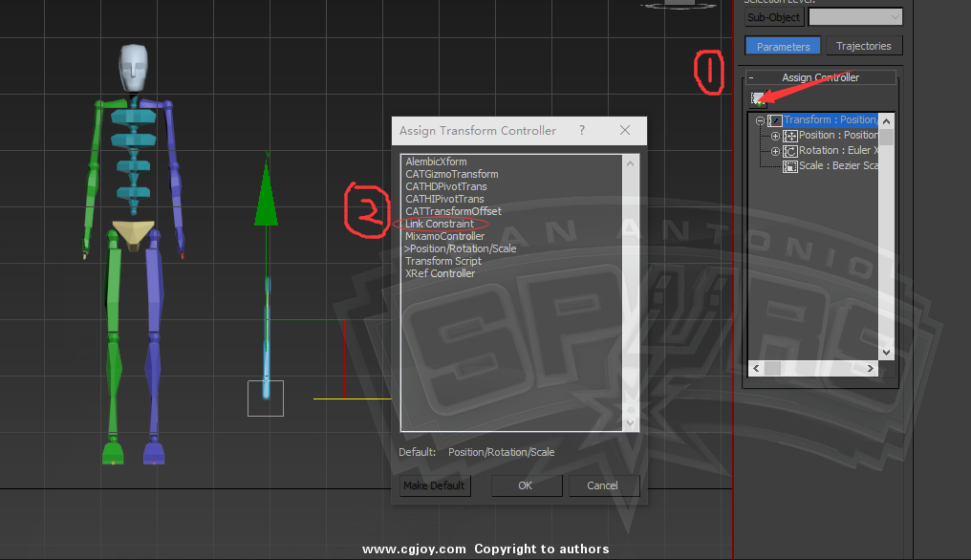971x560 pixels.
Task: Expand the Rotation : Euler track node
Action: 775,151
